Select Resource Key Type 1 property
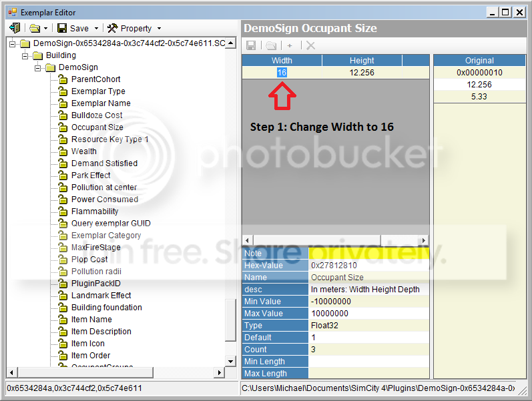Screen dimensions: 532x401 [109, 139]
